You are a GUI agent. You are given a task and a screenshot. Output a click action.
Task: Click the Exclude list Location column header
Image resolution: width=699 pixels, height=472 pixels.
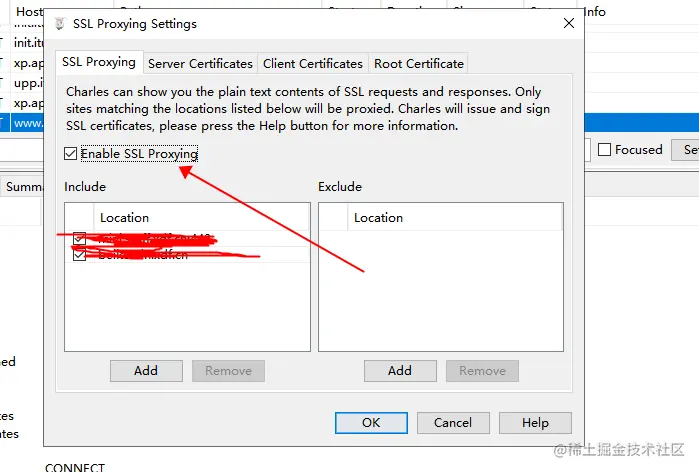pyautogui.click(x=455, y=218)
